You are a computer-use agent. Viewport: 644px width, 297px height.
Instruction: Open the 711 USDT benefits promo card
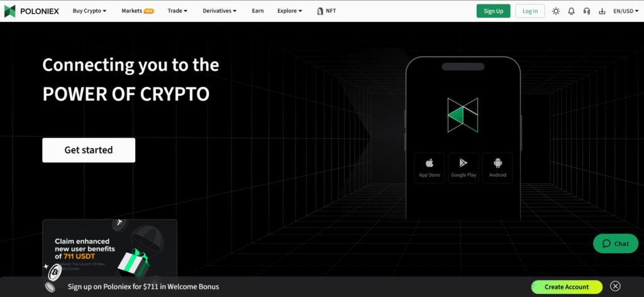109,248
